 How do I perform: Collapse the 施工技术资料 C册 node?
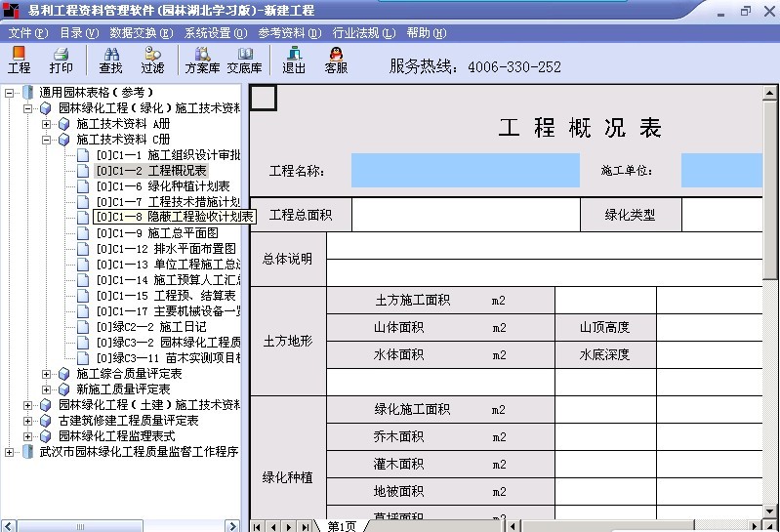pyautogui.click(x=47, y=140)
